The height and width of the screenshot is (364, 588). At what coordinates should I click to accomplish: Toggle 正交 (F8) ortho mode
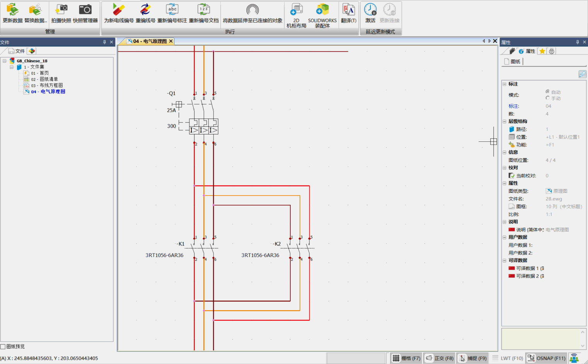tap(440, 358)
